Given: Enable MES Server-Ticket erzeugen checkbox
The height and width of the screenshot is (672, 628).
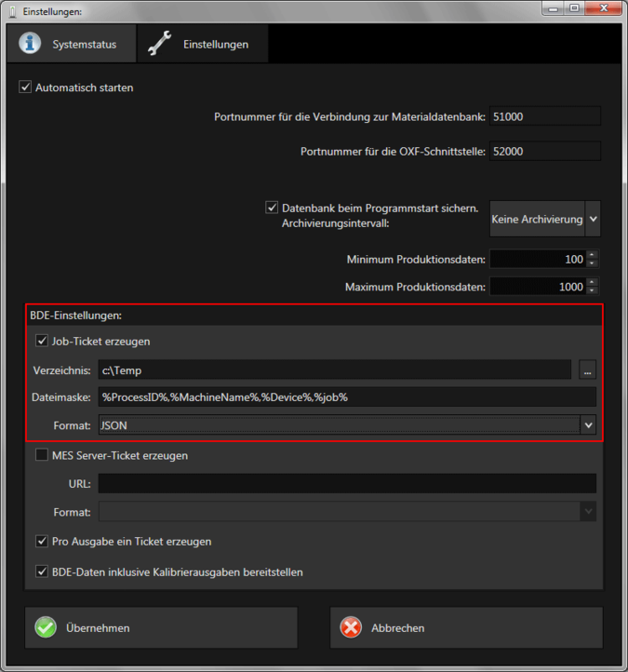Looking at the screenshot, I should 42,455.
